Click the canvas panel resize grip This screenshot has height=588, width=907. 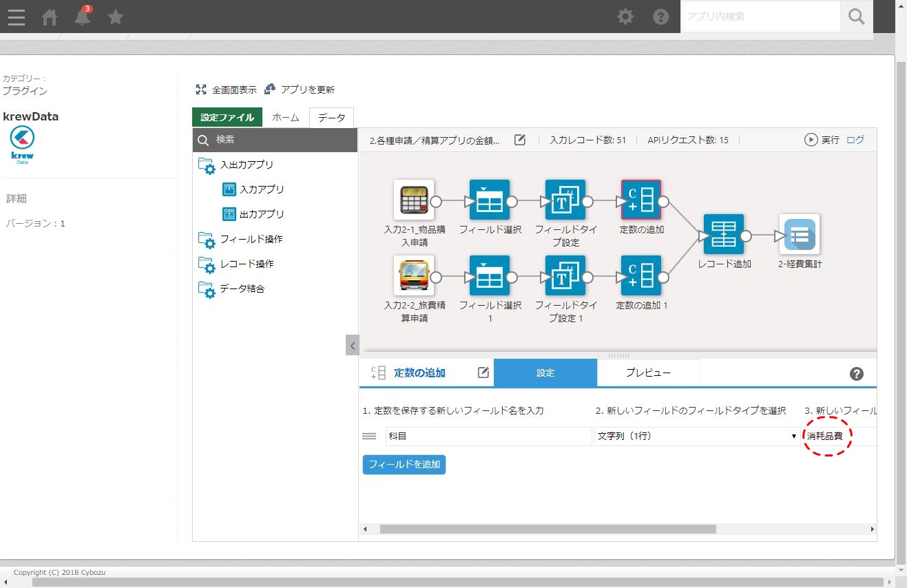click(619, 355)
